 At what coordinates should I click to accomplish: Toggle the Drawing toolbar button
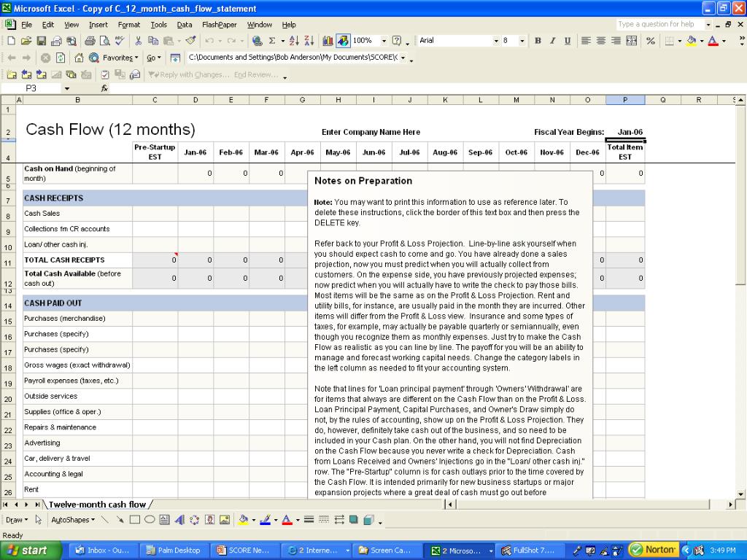coord(343,41)
